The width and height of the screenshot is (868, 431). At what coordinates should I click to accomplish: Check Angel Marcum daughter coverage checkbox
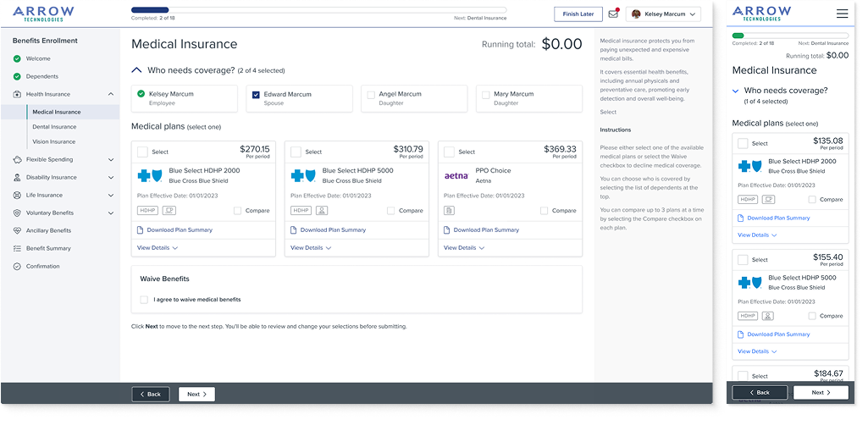point(371,95)
